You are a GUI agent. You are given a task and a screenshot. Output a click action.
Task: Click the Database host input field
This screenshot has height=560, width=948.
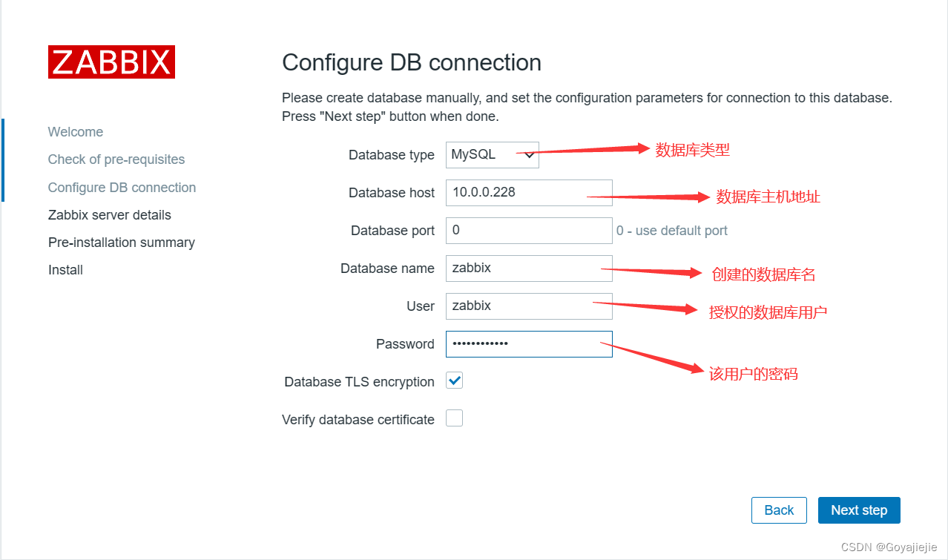pyautogui.click(x=528, y=192)
